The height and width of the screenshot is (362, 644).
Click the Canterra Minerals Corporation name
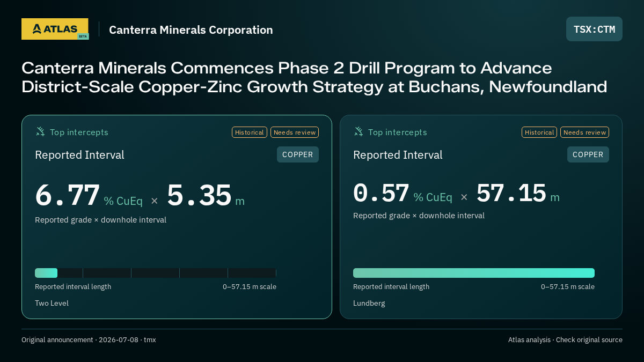[x=191, y=30]
